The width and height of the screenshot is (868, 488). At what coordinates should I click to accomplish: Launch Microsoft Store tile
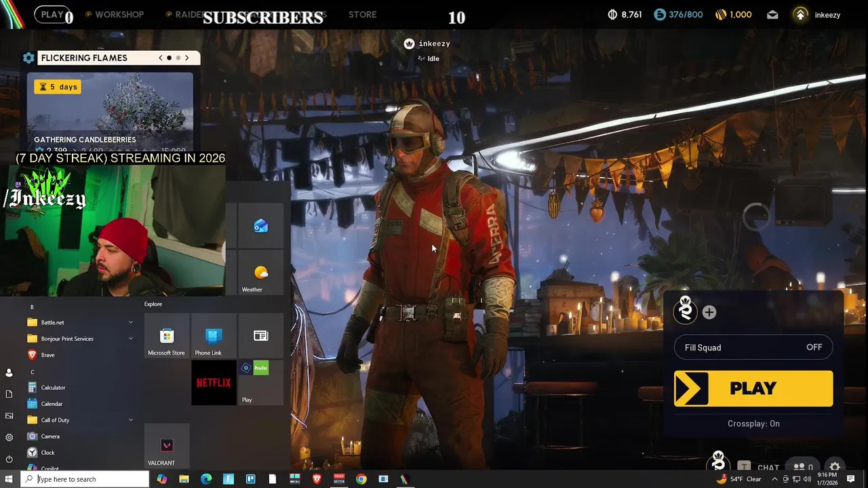(167, 336)
